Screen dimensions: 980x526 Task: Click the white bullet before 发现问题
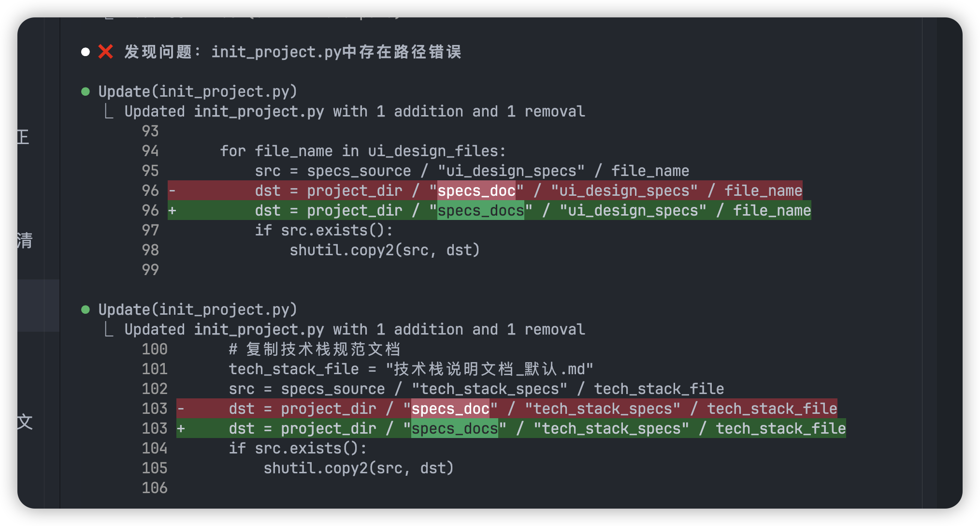(x=86, y=52)
